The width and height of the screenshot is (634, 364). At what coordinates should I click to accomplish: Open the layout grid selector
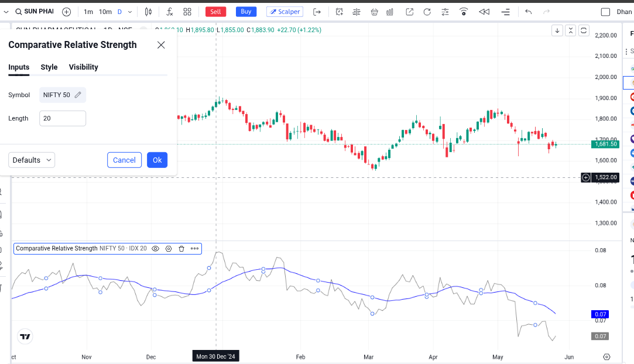(x=187, y=12)
